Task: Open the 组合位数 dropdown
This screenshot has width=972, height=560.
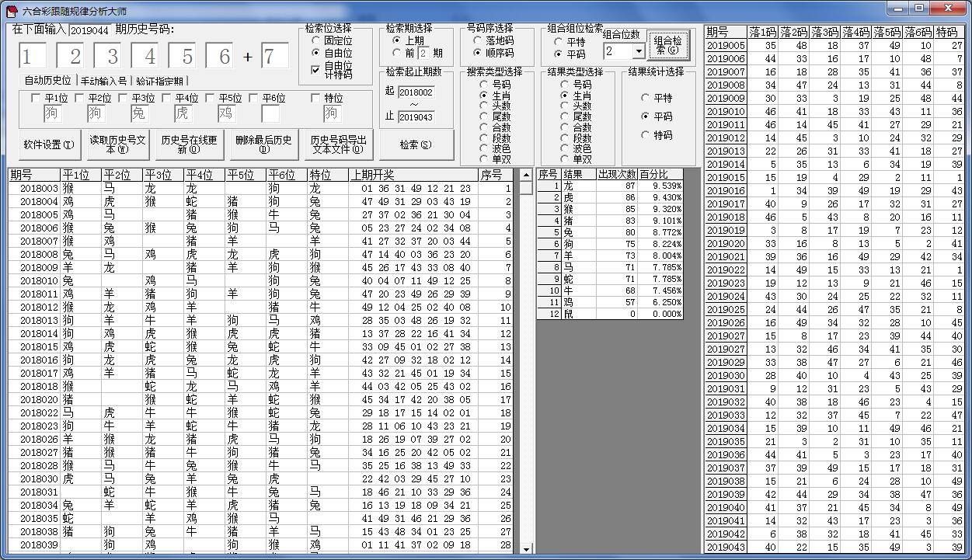Action: [x=639, y=51]
